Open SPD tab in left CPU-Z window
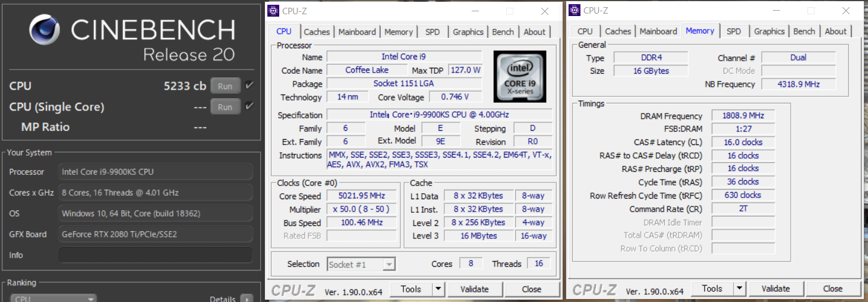 tap(433, 32)
